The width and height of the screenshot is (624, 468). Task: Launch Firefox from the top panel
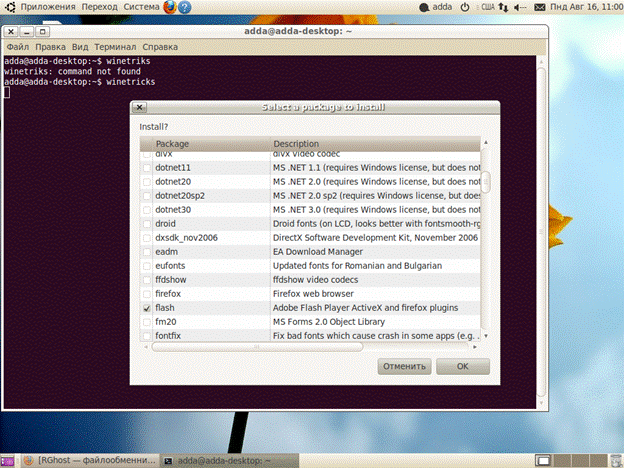tap(170, 7)
